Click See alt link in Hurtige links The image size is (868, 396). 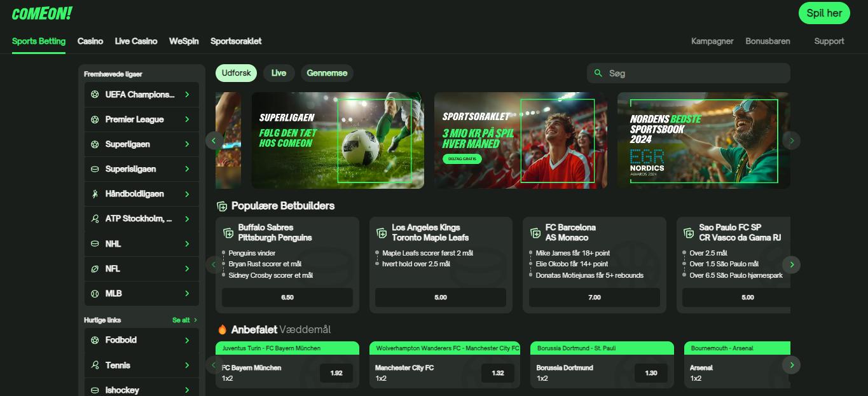(x=184, y=320)
